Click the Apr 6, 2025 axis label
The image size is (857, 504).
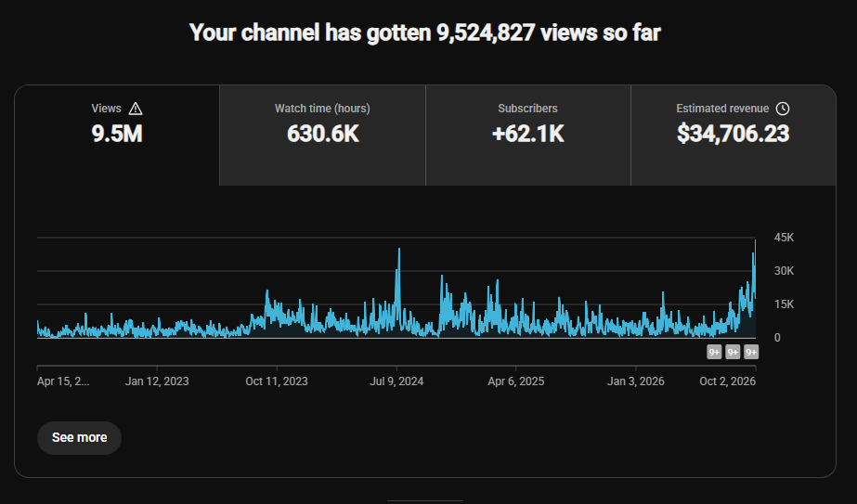point(516,381)
